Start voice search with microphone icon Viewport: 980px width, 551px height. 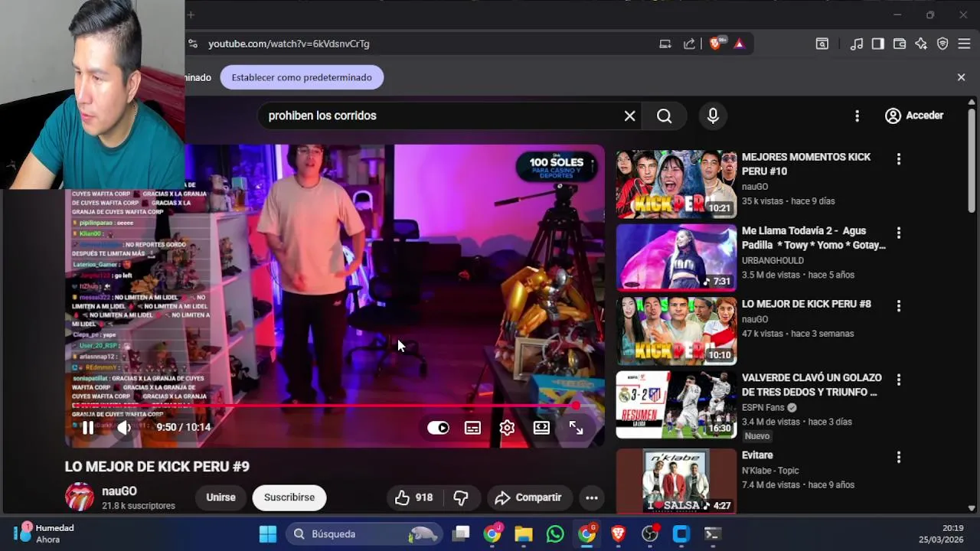(x=713, y=116)
